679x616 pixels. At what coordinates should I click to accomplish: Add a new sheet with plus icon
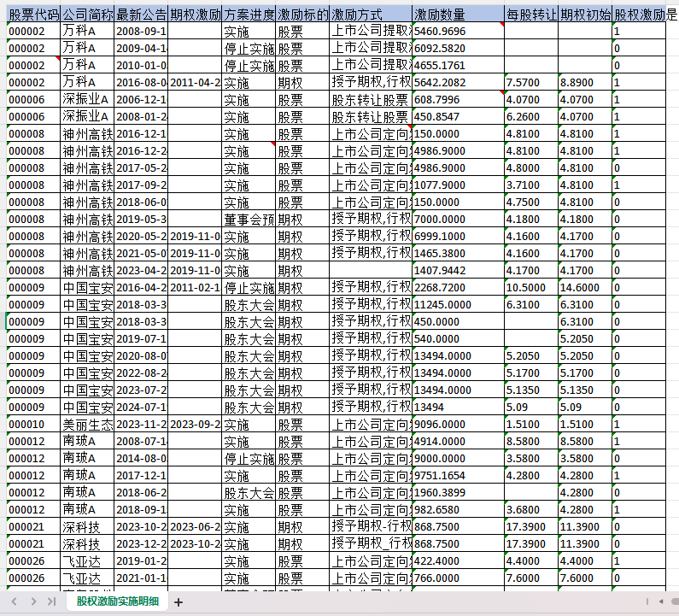179,601
